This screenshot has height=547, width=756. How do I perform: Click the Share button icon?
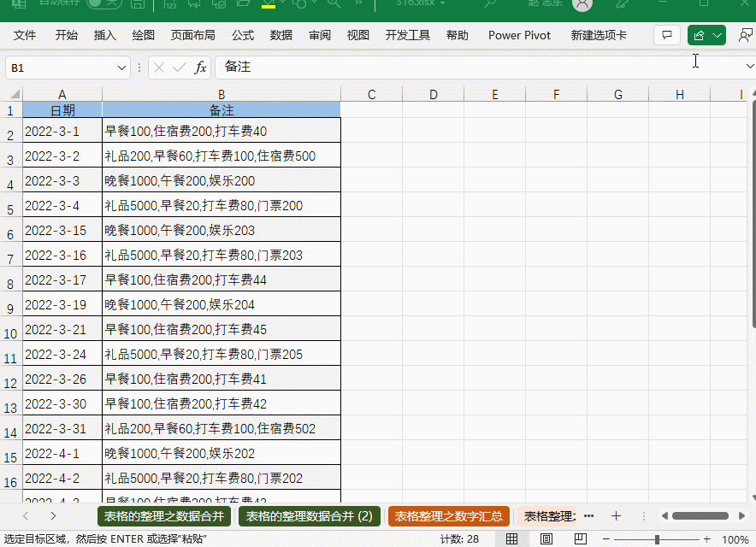(706, 35)
